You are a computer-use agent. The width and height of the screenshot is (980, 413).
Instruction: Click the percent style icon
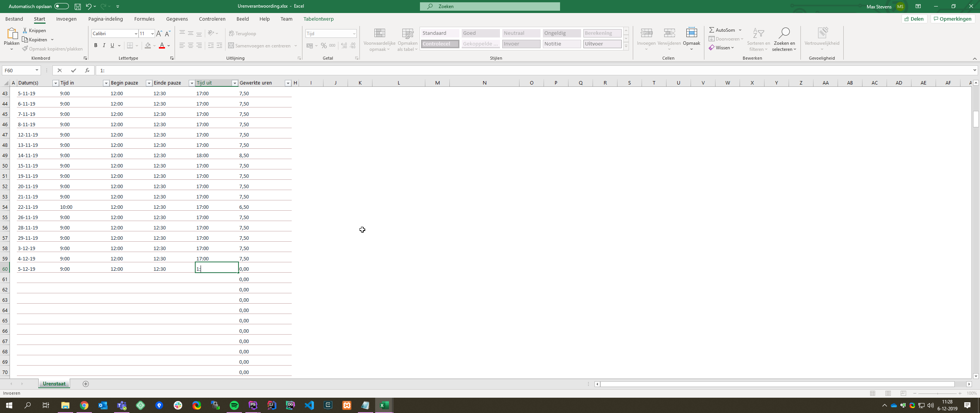[324, 46]
